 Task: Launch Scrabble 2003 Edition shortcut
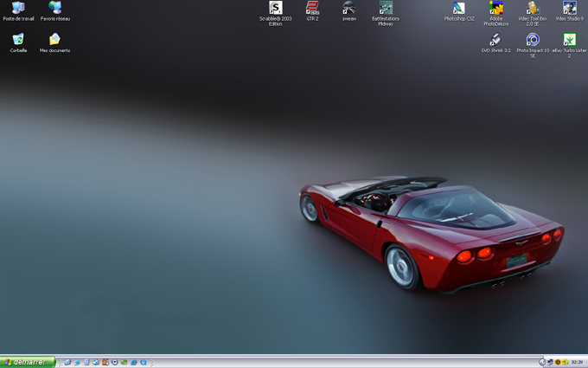tap(276, 9)
